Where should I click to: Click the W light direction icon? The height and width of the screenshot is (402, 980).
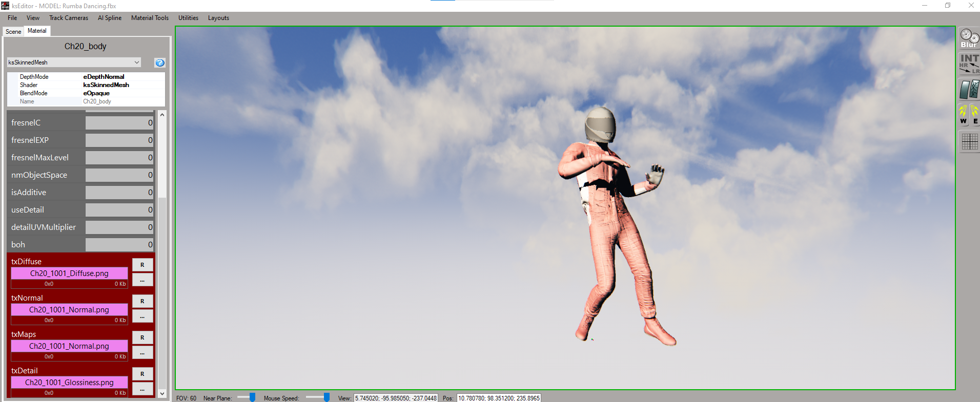pos(963,114)
